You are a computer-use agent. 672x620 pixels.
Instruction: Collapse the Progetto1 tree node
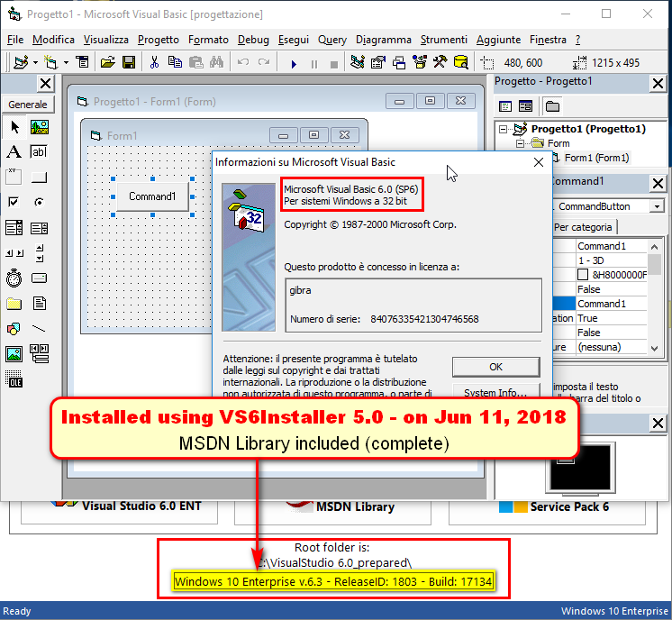(x=504, y=129)
